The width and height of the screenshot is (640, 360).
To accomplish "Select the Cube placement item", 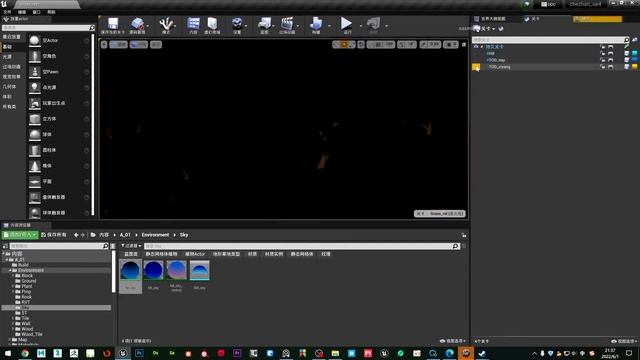I will coord(59,119).
